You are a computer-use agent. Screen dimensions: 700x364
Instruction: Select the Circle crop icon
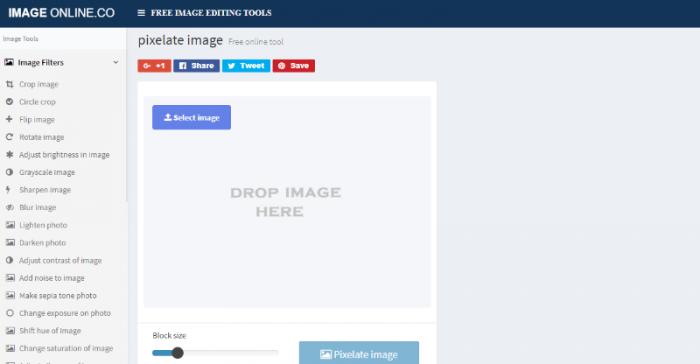click(9, 102)
